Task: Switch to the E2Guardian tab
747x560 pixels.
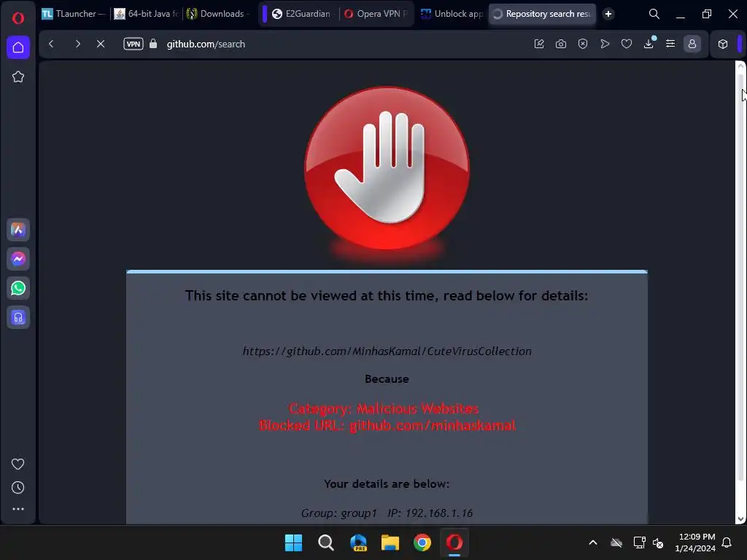Action: pos(301,14)
